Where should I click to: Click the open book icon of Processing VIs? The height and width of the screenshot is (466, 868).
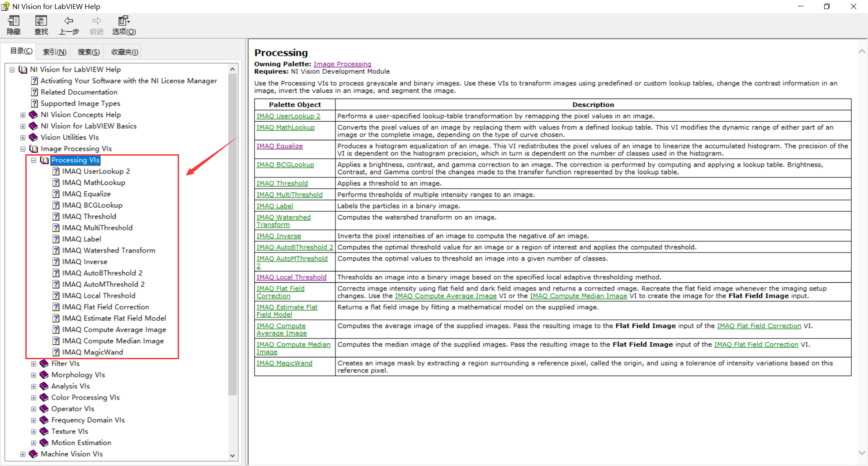pos(44,160)
